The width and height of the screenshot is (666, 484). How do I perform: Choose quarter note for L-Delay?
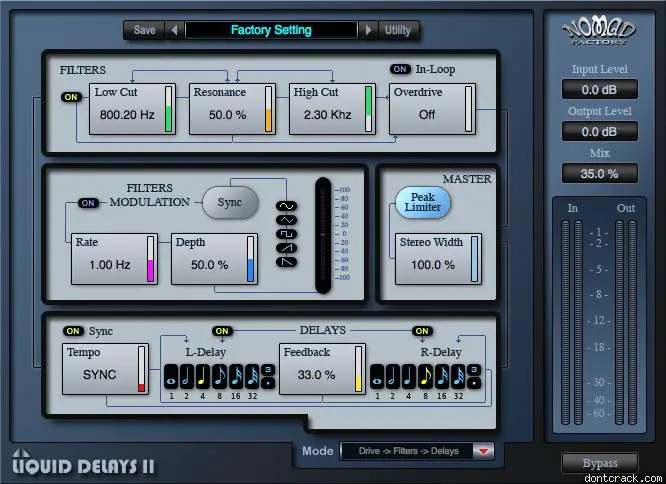pyautogui.click(x=203, y=376)
